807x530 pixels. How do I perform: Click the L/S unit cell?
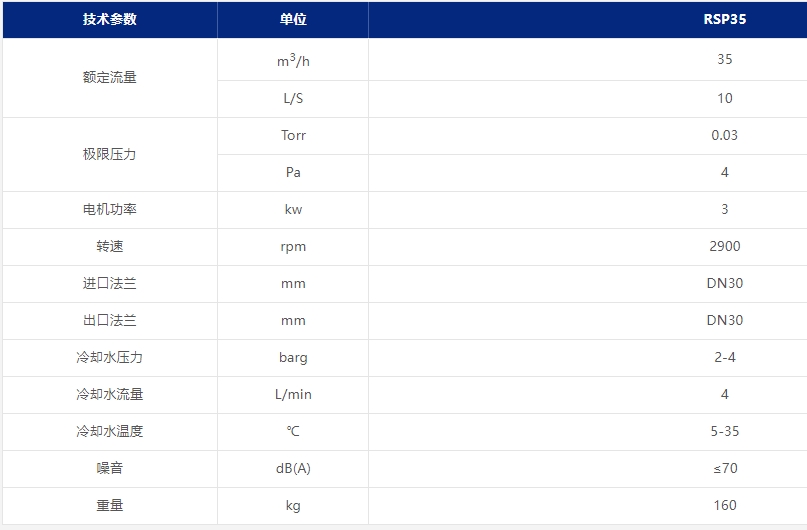[293, 98]
